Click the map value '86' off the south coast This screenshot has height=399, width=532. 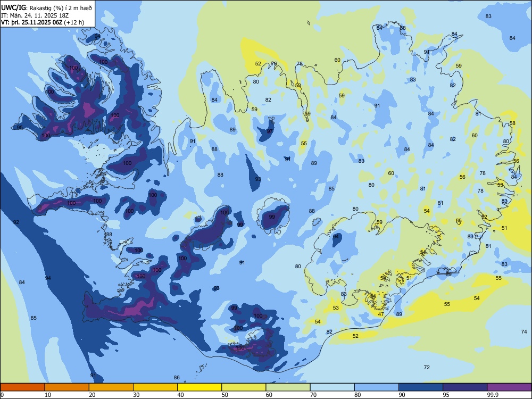click(x=177, y=377)
